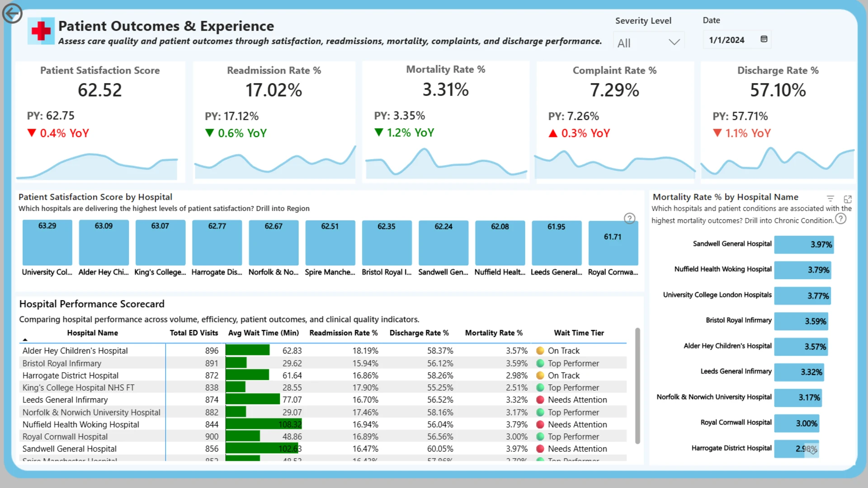868x488 pixels.
Task: Click the Mortality Rate % column header
Action: pyautogui.click(x=494, y=333)
